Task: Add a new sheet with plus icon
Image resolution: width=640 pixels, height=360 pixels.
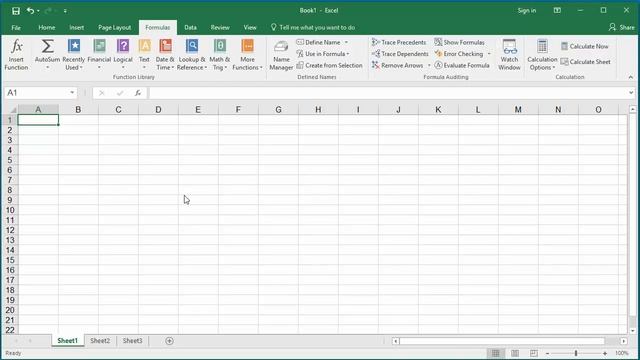Action: [x=169, y=341]
